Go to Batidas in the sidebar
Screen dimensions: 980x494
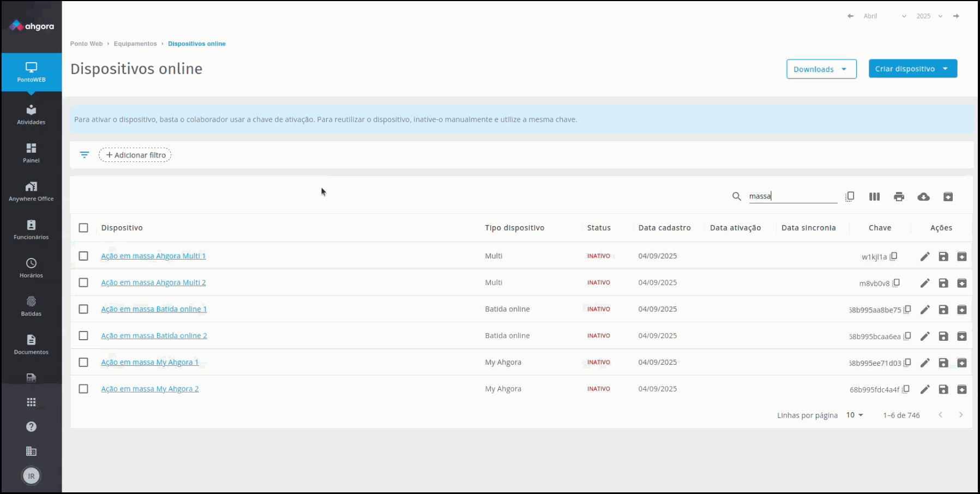tap(31, 306)
